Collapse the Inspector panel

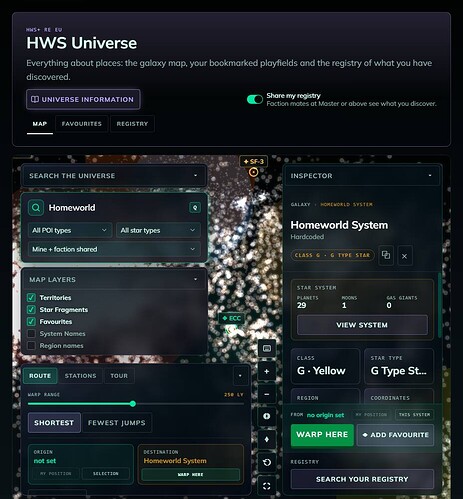click(x=430, y=175)
